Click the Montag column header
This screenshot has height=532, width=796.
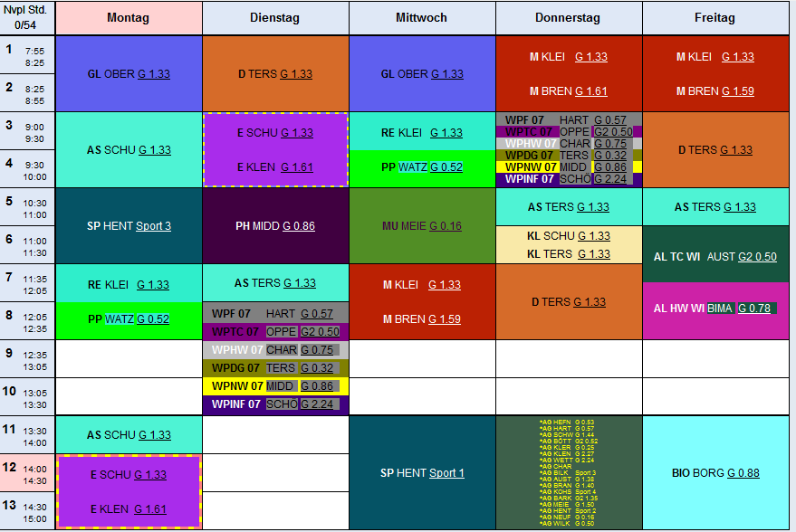129,18
